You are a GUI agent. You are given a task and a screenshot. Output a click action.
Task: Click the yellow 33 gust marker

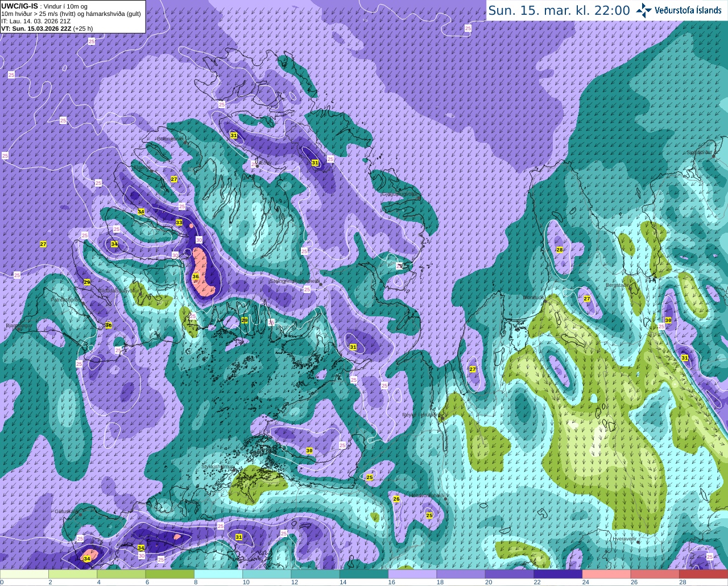click(x=179, y=222)
